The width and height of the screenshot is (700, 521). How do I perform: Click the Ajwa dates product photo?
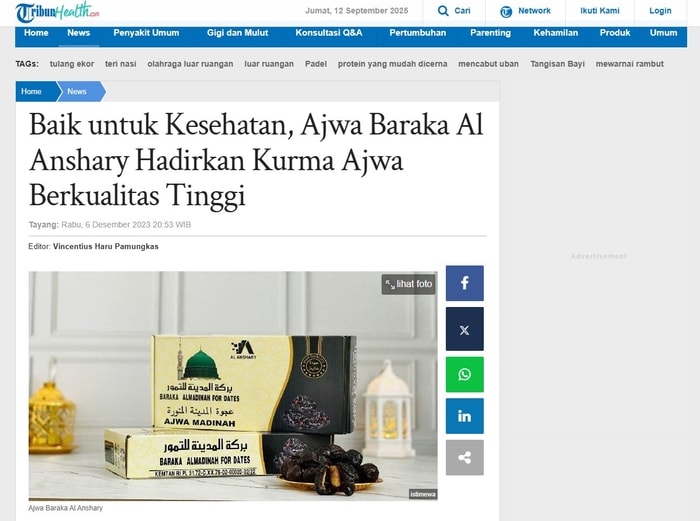[x=233, y=386]
